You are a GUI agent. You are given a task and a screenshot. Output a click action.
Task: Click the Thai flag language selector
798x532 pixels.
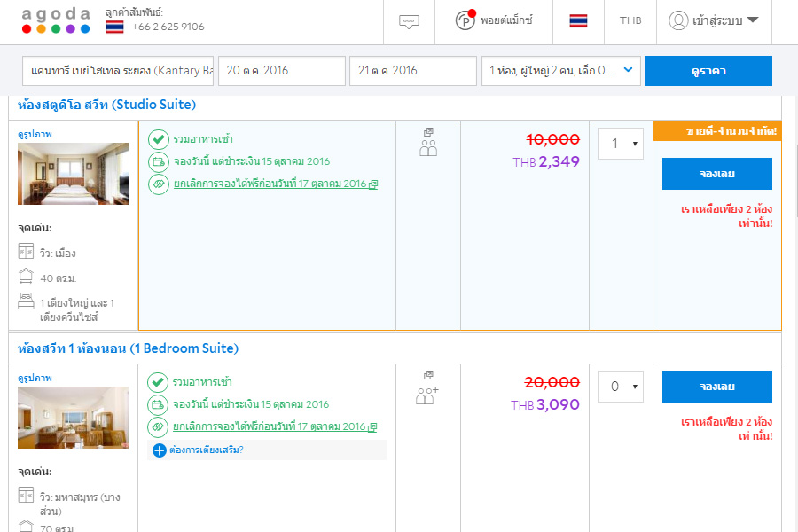578,20
